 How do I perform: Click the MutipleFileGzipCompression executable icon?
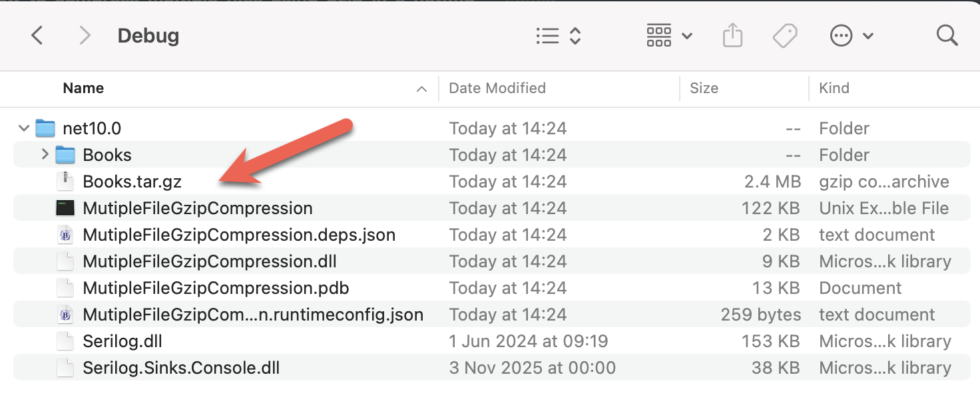(65, 207)
